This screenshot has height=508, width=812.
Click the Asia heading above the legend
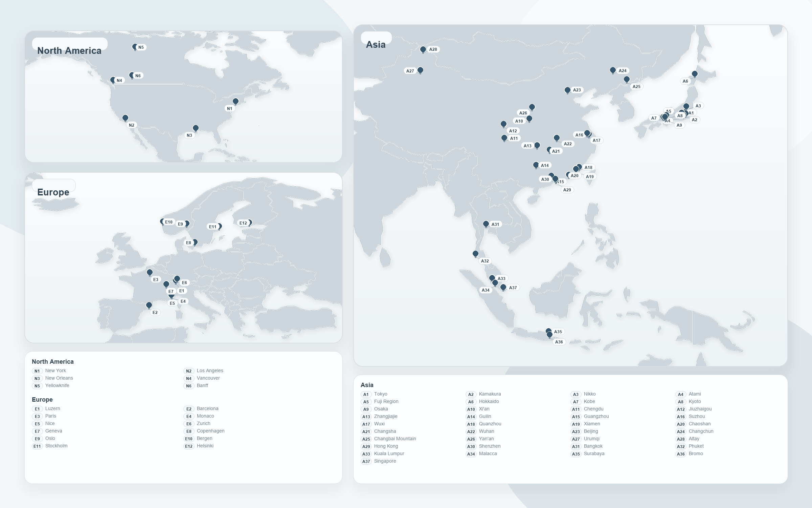[367, 385]
